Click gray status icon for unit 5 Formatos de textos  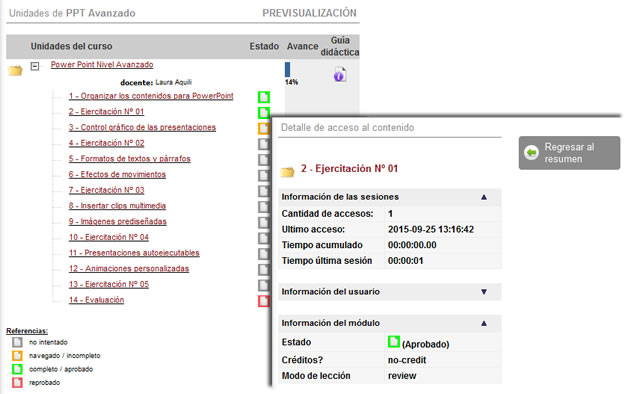coord(263,160)
